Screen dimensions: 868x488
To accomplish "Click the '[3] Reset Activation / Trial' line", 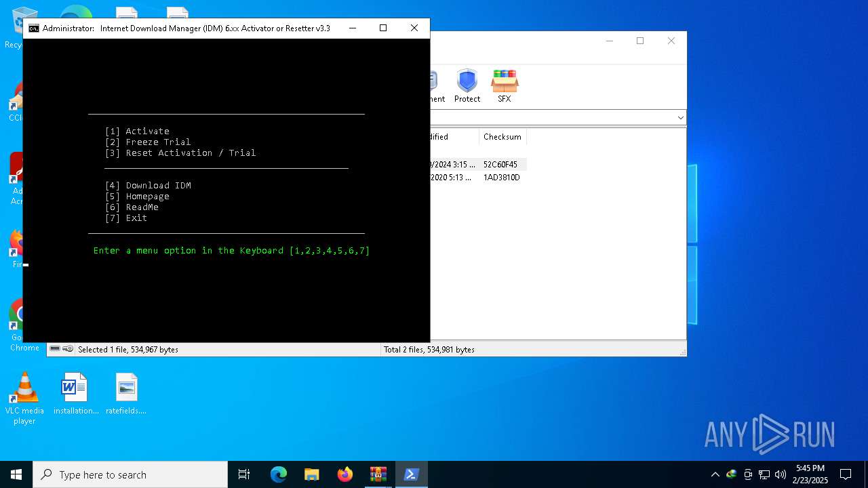I will [x=180, y=153].
